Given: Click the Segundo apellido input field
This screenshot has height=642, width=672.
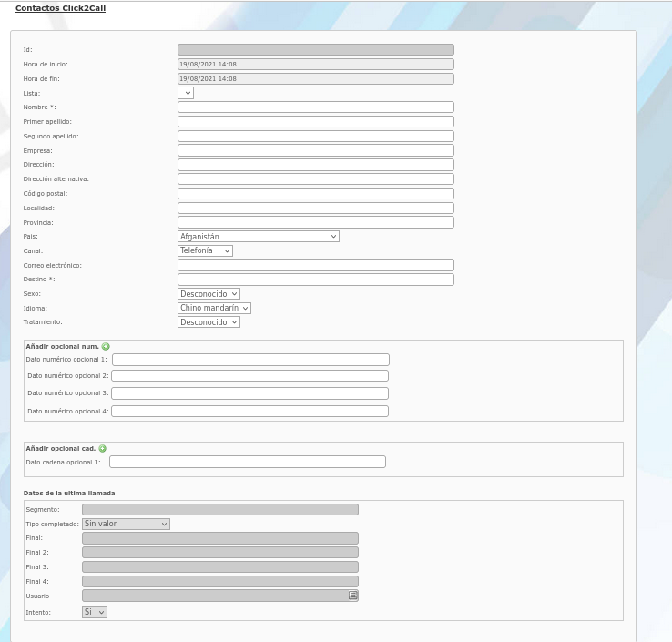Looking at the screenshot, I should coord(316,137).
